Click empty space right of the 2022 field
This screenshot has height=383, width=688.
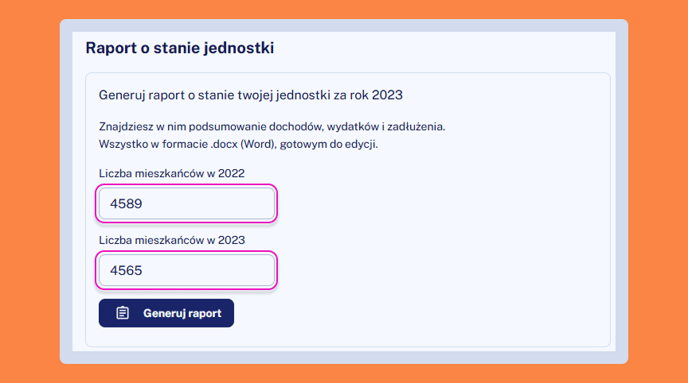(439, 204)
